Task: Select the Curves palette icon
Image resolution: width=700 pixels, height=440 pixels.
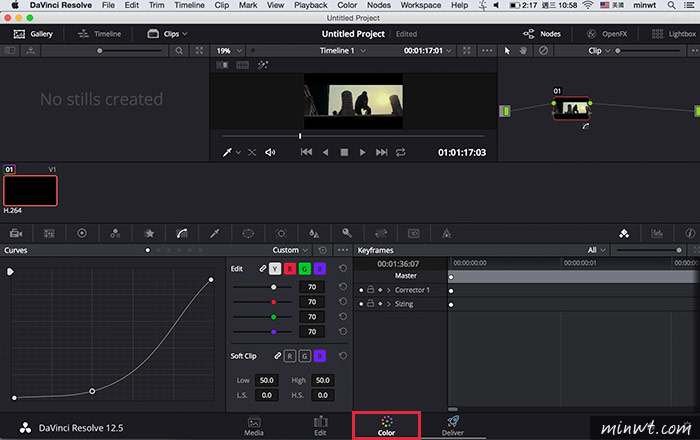Action: 182,233
